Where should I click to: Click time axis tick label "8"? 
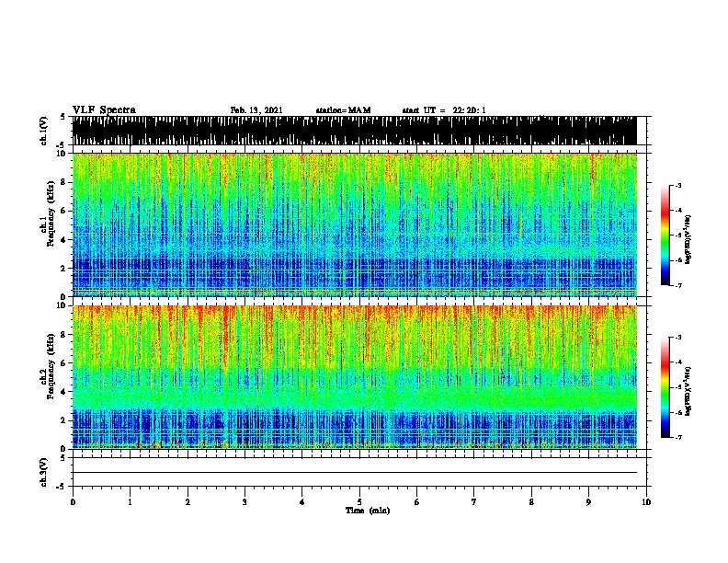(531, 502)
